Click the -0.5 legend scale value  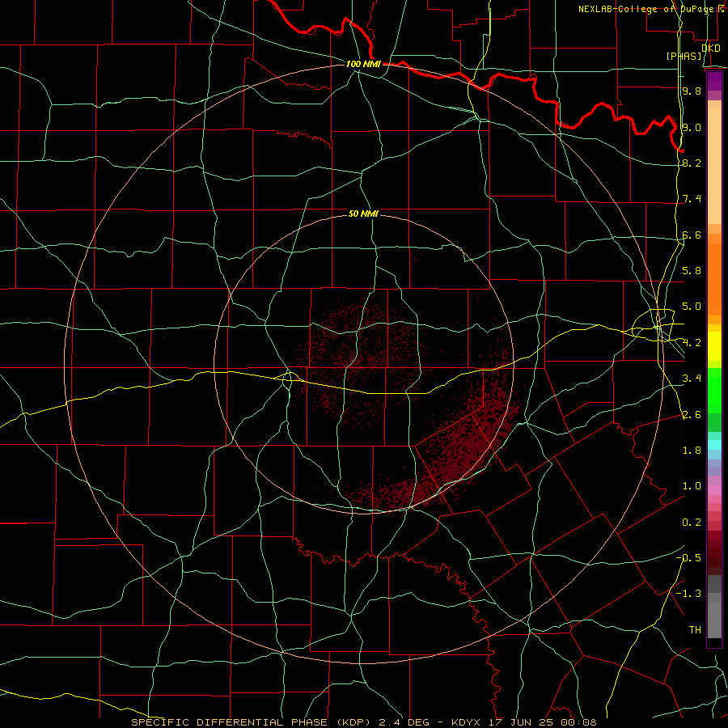[688, 557]
